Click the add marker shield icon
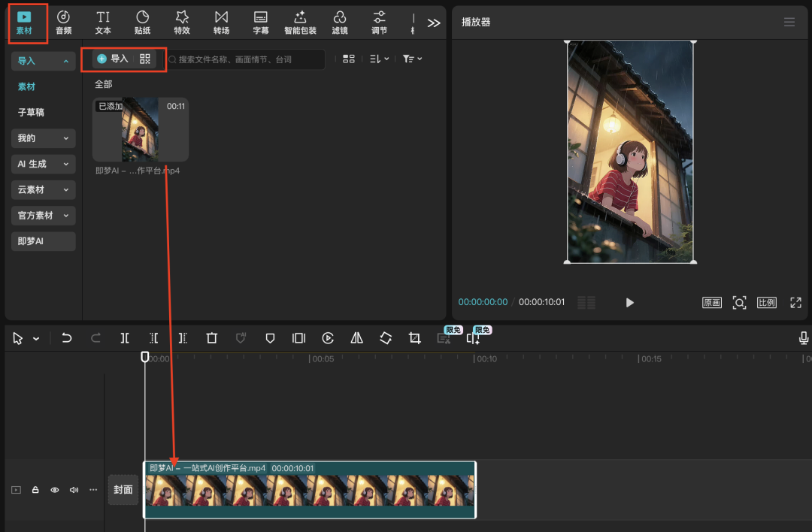 point(270,339)
